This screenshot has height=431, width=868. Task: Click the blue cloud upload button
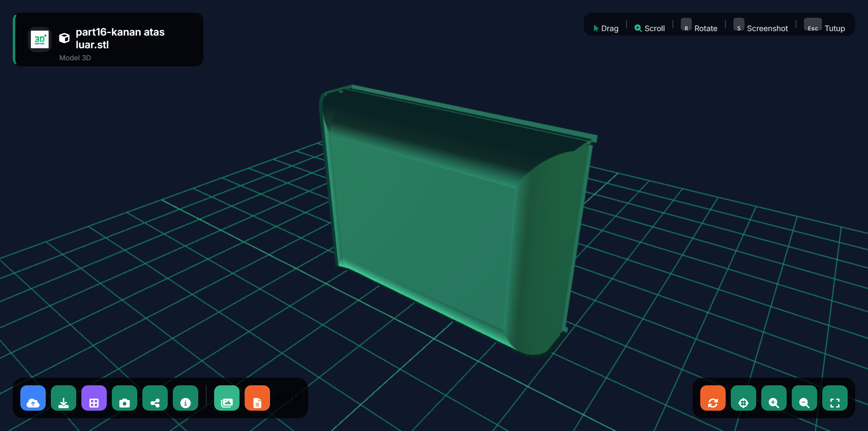coord(33,398)
